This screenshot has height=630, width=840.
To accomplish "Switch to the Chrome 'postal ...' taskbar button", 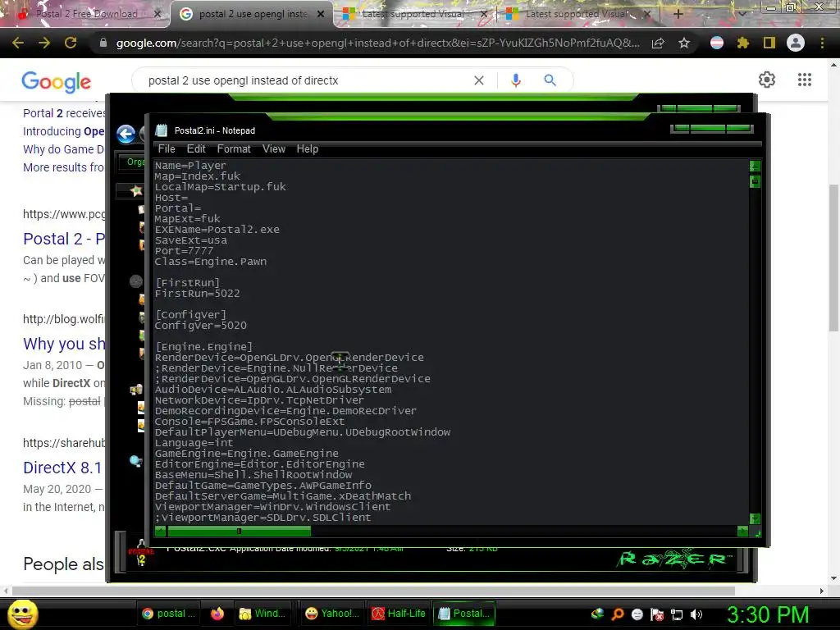I will (168, 614).
